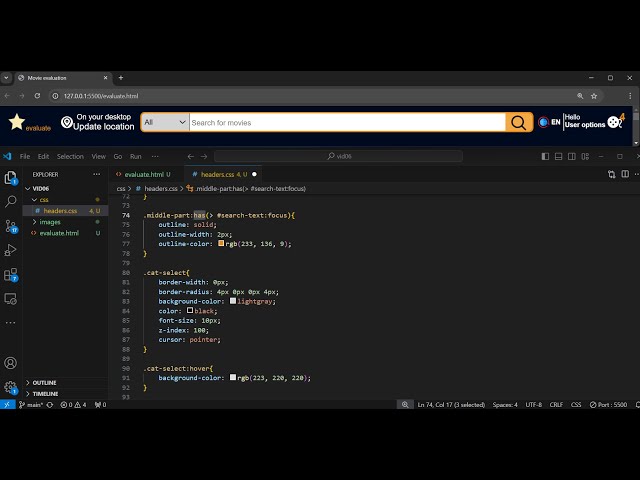Image resolution: width=640 pixels, height=480 pixels.
Task: Open errors and warnings count in status bar
Action: click(73, 405)
